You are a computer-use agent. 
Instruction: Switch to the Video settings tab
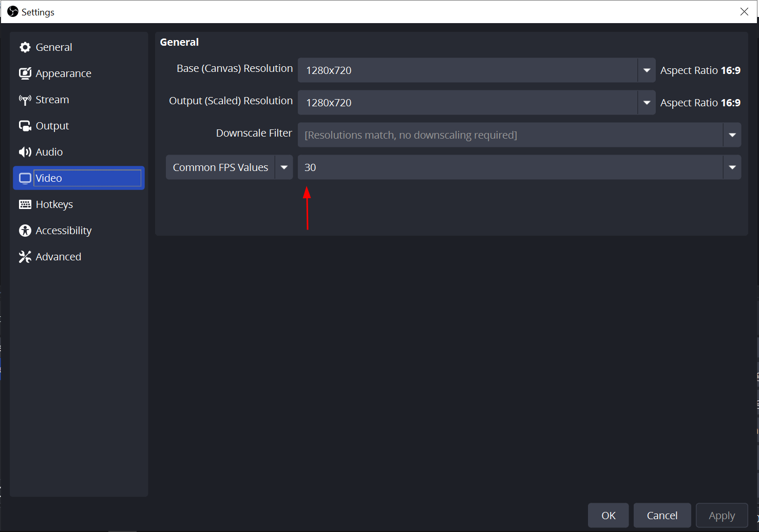[79, 178]
